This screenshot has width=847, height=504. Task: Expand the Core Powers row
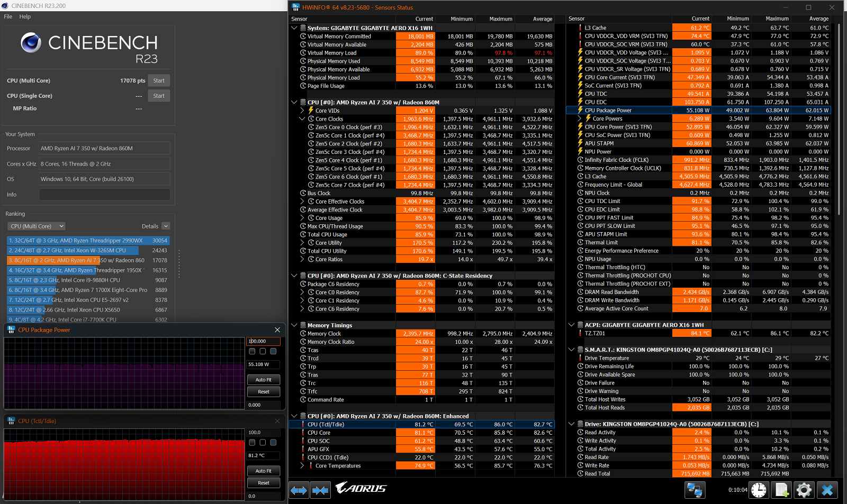pos(580,118)
